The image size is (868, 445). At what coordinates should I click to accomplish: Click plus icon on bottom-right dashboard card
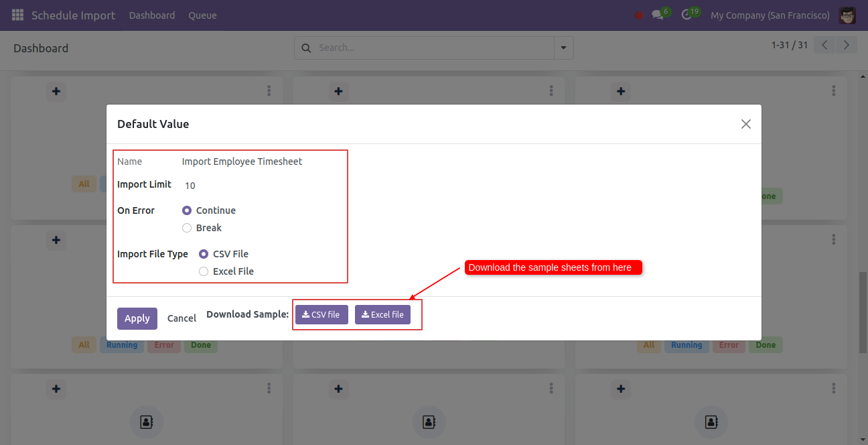point(621,389)
